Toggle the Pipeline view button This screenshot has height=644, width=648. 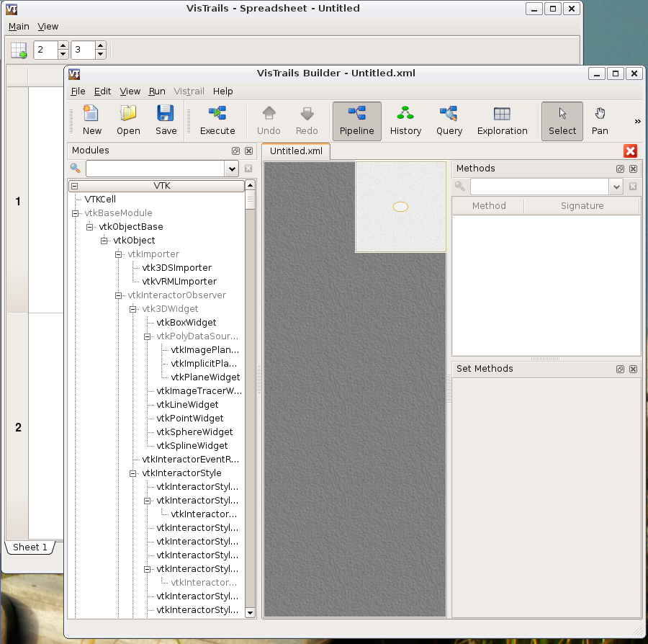pos(356,120)
